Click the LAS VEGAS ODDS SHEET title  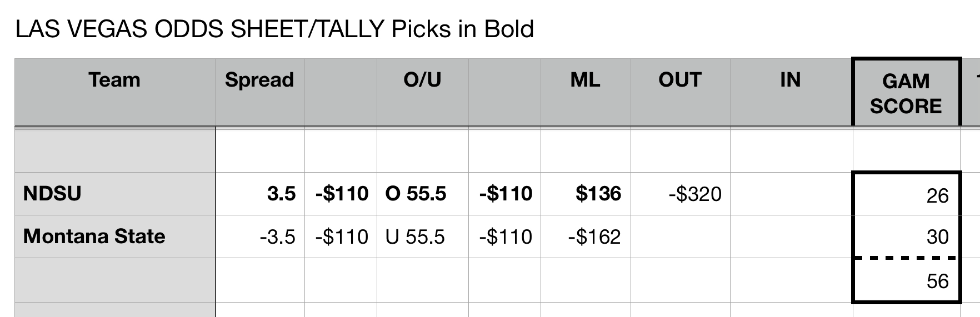click(x=274, y=29)
